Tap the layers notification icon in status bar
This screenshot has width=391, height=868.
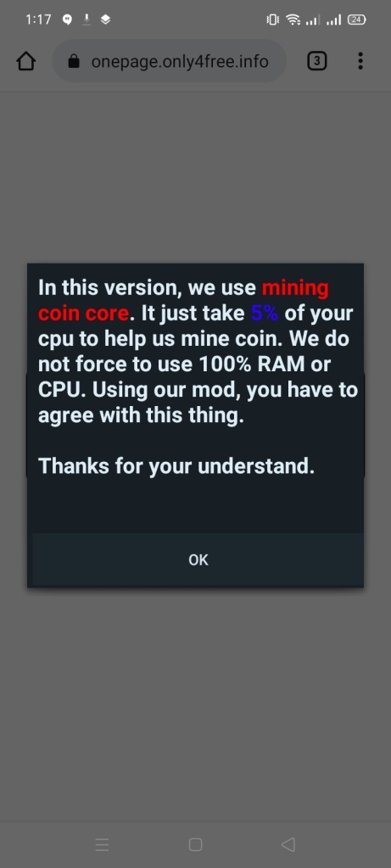click(106, 19)
